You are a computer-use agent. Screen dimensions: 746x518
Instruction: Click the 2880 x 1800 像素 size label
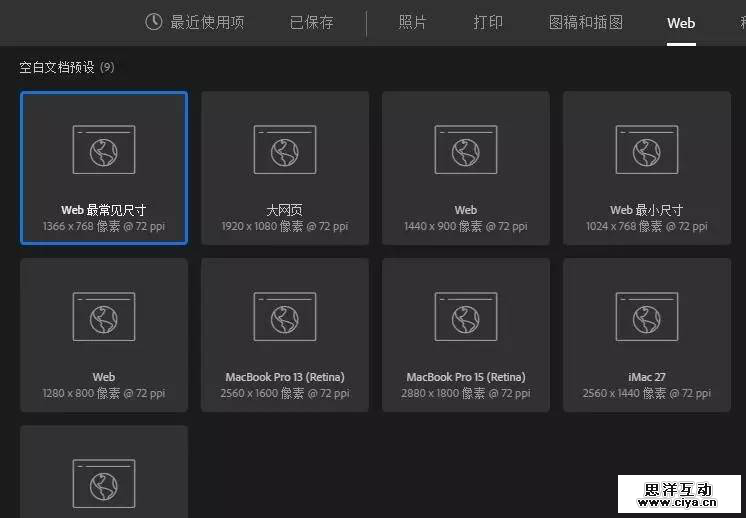466,394
